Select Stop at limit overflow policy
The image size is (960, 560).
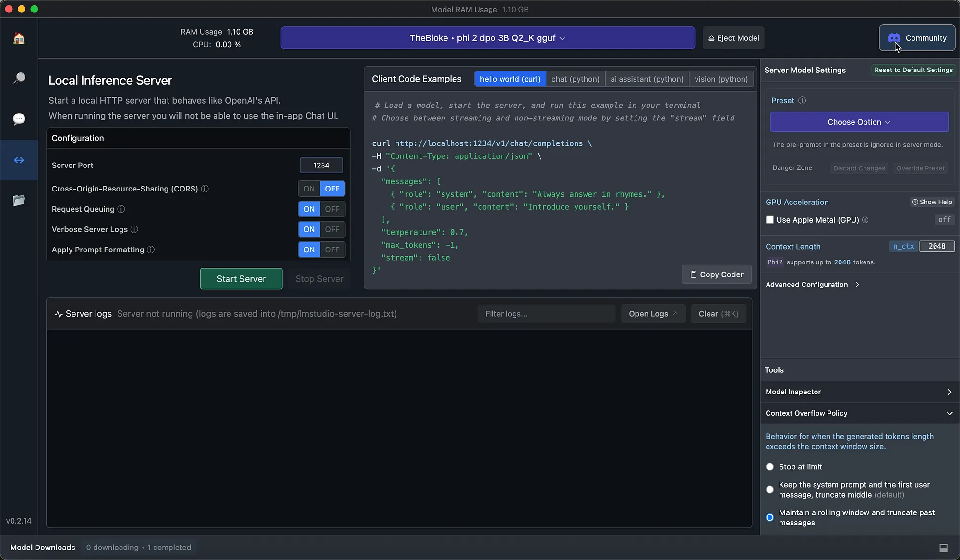(x=770, y=467)
